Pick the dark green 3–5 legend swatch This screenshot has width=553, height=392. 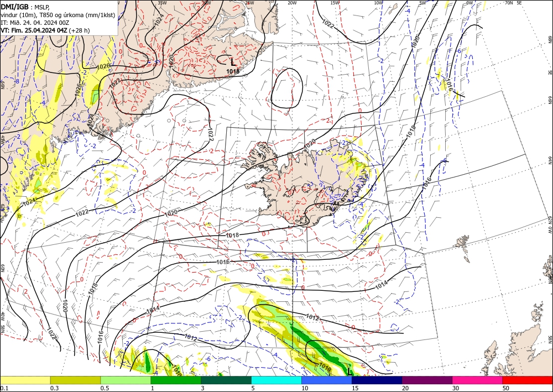coord(226,380)
